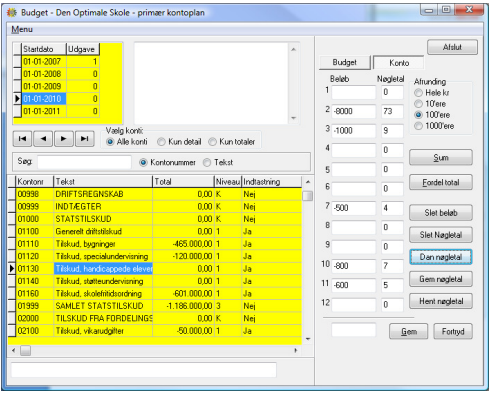Click the horizontal scrollbar thumb under table

26,350
